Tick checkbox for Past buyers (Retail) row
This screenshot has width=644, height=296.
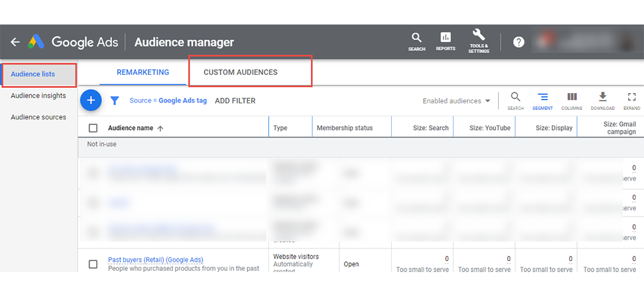(93, 264)
